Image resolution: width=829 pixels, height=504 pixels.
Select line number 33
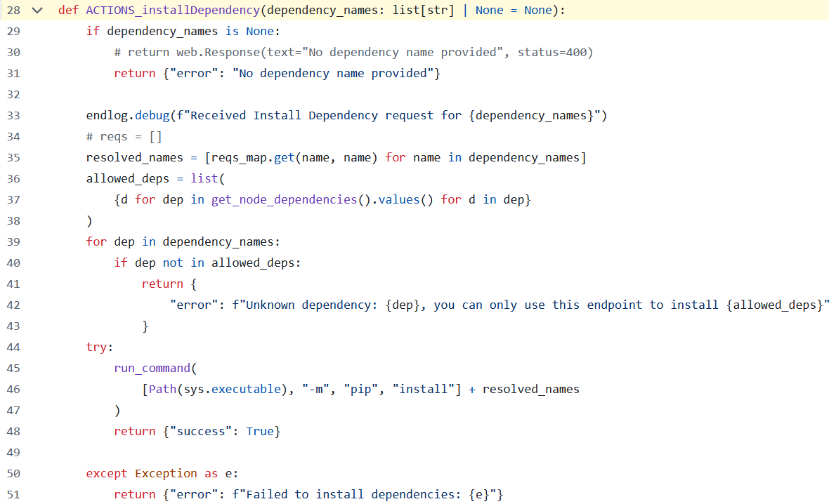[13, 116]
